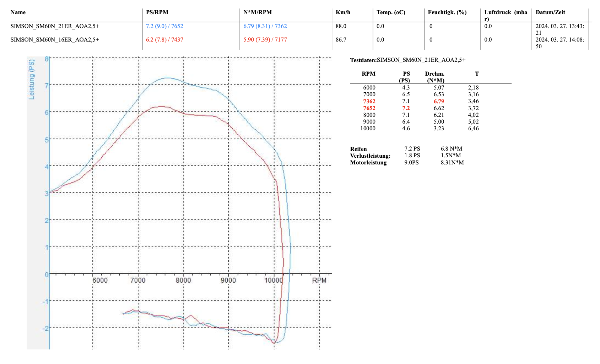Click the 2,18 time value
Screen dimensions: 600x364
point(474,88)
